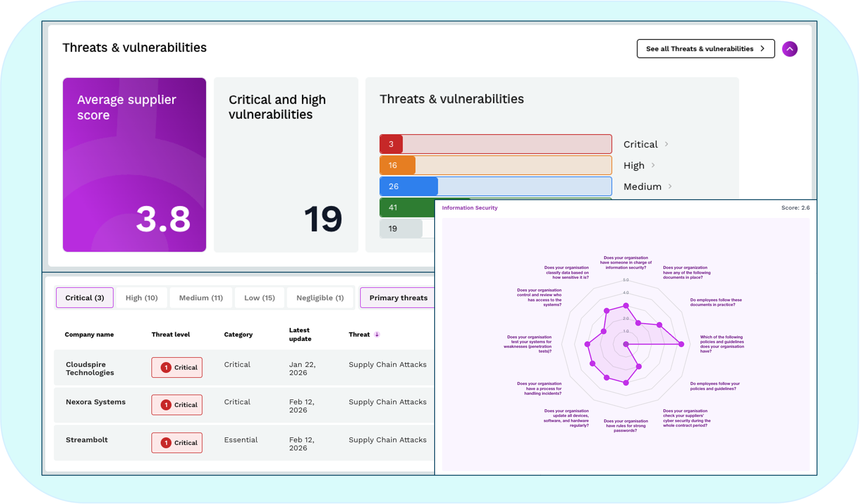The image size is (860, 504).
Task: Expand the Critical severity chevron
Action: (x=666, y=144)
